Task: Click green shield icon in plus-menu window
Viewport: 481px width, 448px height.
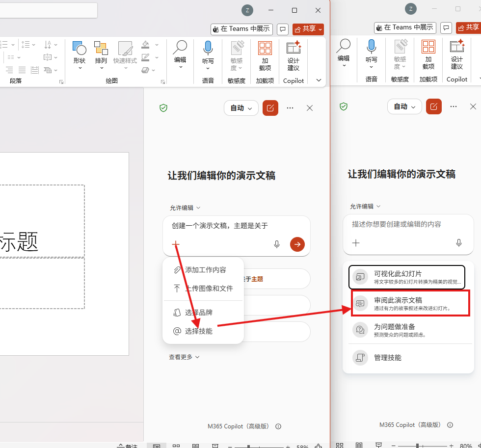Action: click(163, 108)
